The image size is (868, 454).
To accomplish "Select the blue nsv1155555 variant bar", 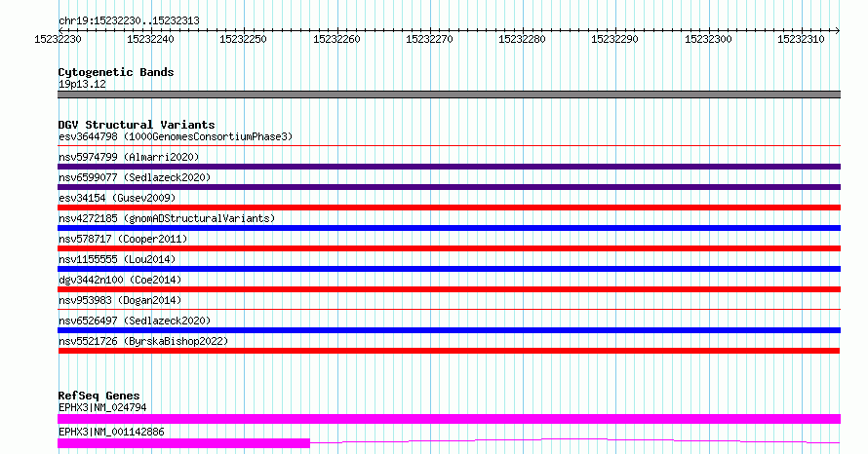I will (449, 269).
